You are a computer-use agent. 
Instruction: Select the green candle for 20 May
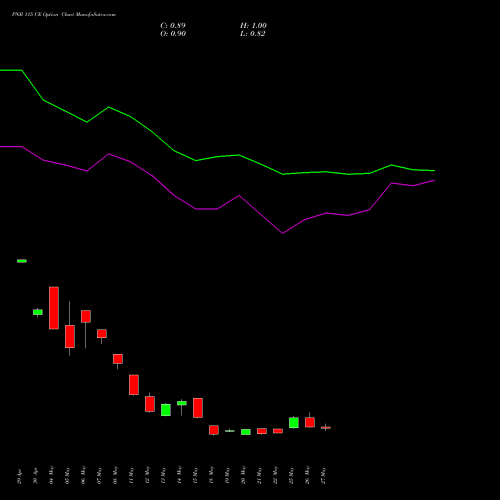point(246,432)
